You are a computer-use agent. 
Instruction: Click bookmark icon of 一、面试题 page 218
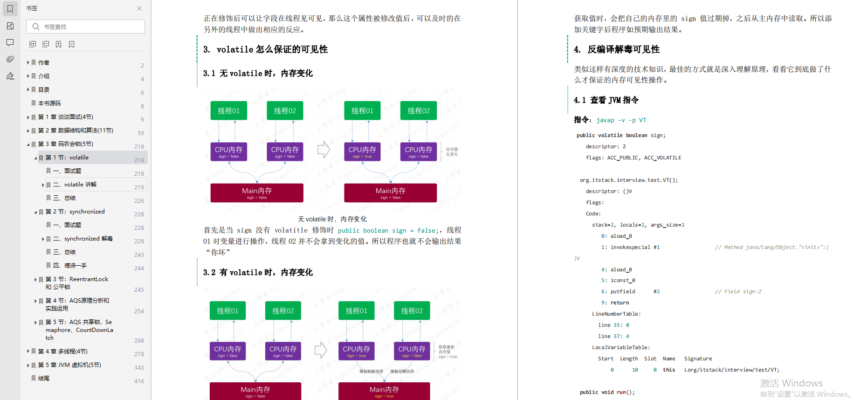click(48, 171)
